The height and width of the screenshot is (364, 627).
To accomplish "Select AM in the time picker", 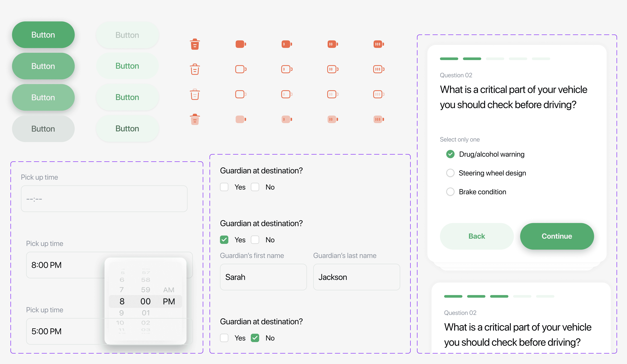I will (169, 290).
